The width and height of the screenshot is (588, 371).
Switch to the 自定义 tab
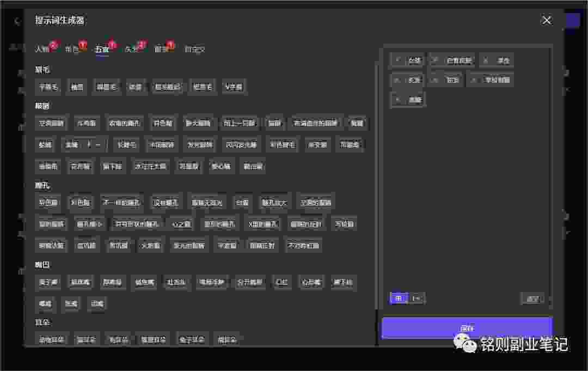coord(195,50)
